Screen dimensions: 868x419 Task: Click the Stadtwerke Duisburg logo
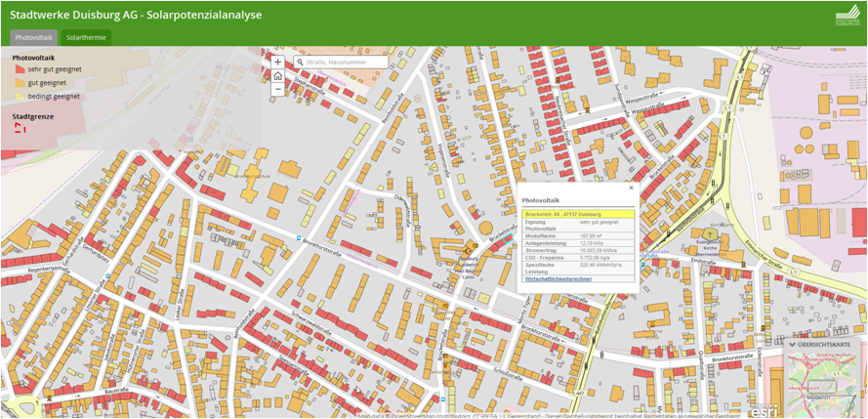[846, 17]
